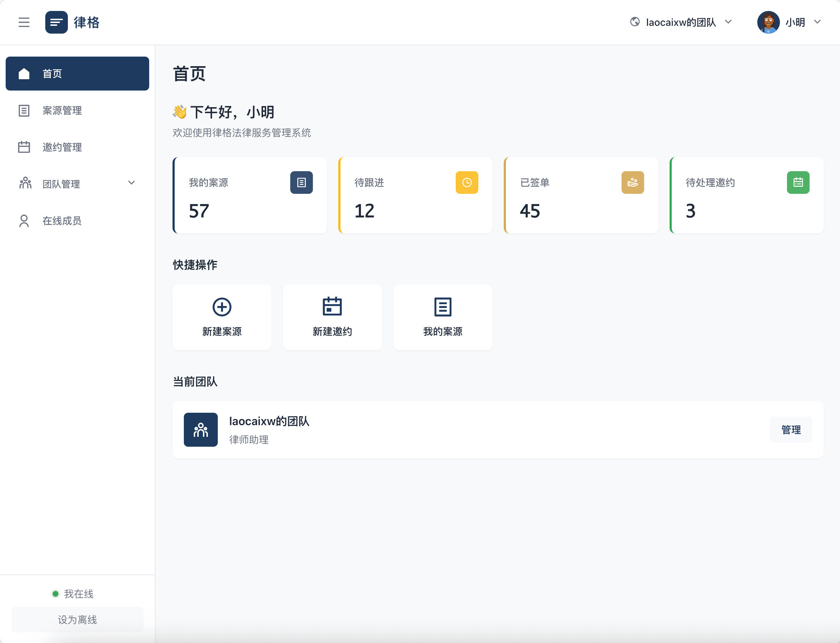Click the globe icon in header
The height and width of the screenshot is (643, 840).
coord(635,22)
